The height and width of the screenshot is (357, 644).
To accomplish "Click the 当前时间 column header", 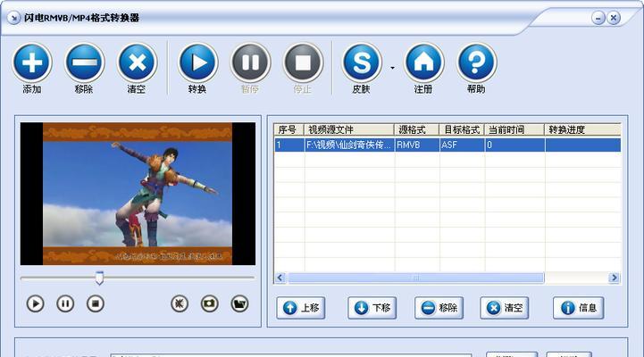I will point(514,129).
